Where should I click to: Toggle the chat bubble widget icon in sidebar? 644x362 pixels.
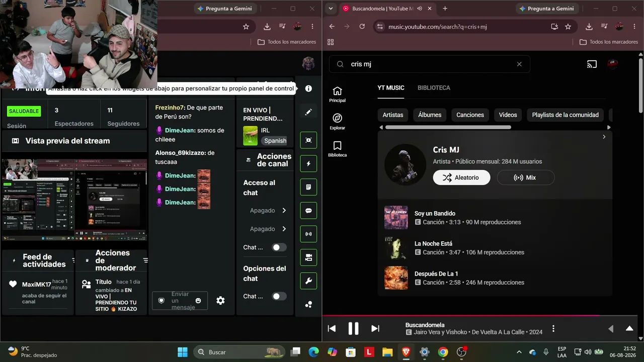coord(308,211)
